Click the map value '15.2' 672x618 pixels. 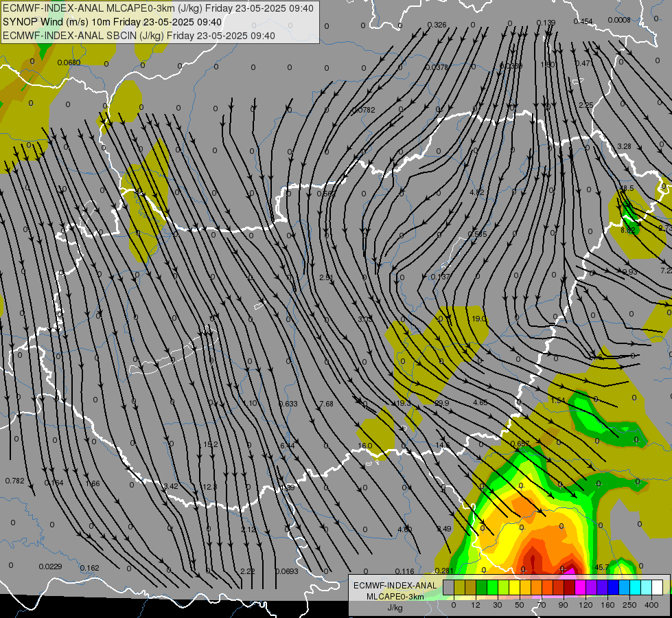coord(211,444)
